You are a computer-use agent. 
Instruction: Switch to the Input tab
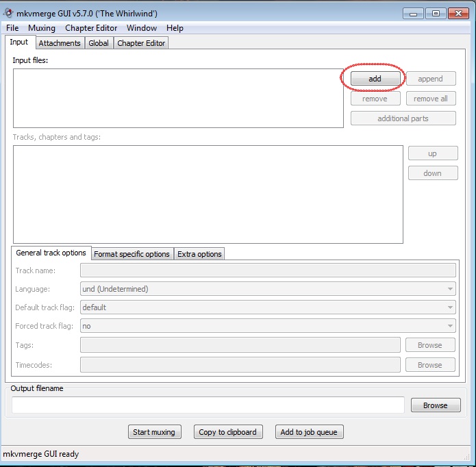(x=19, y=42)
